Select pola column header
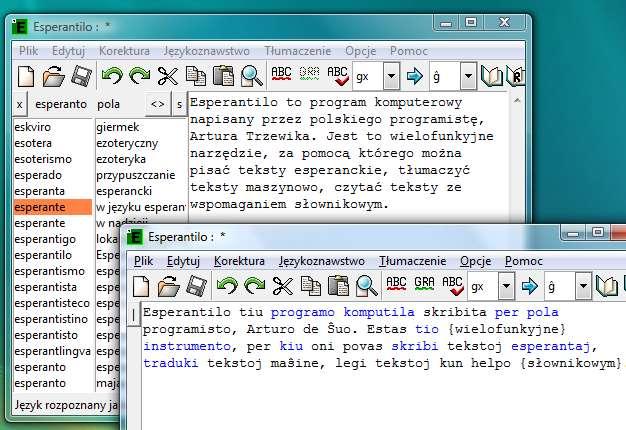This screenshot has width=626, height=430. 109,104
